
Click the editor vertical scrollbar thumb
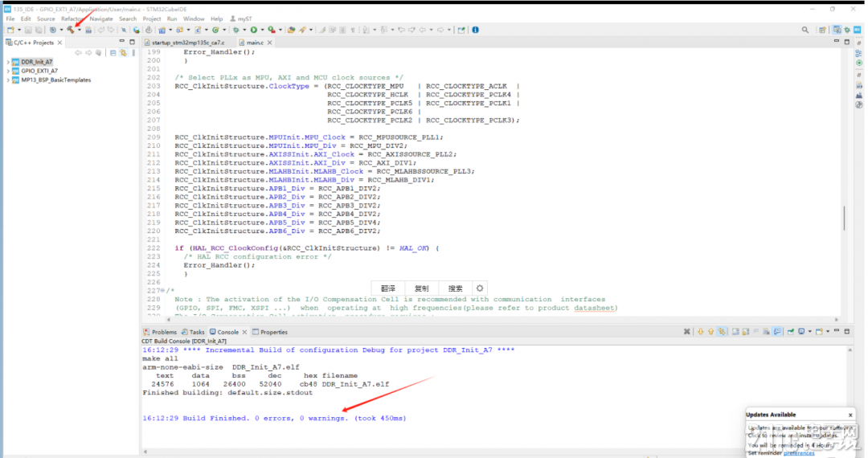click(x=844, y=218)
